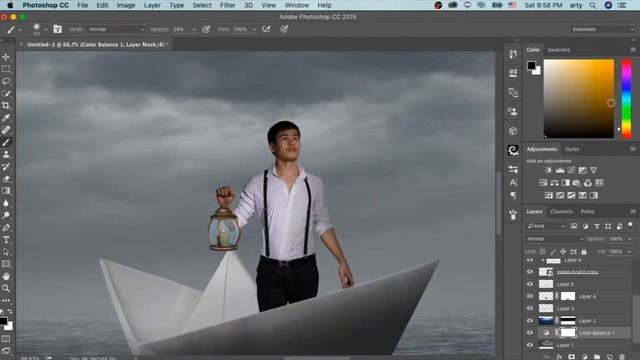Hide Layer 1 visibility eye
The height and width of the screenshot is (360, 640).
tap(530, 345)
